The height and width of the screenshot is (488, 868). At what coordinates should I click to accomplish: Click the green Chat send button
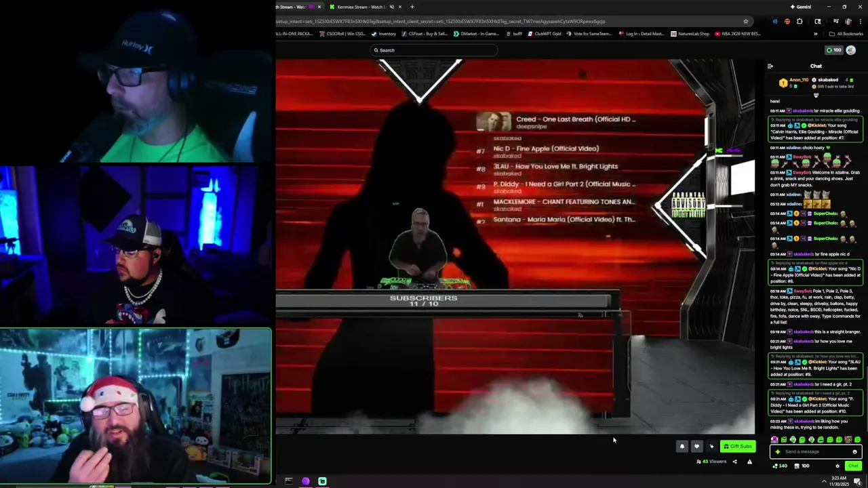pos(853,466)
